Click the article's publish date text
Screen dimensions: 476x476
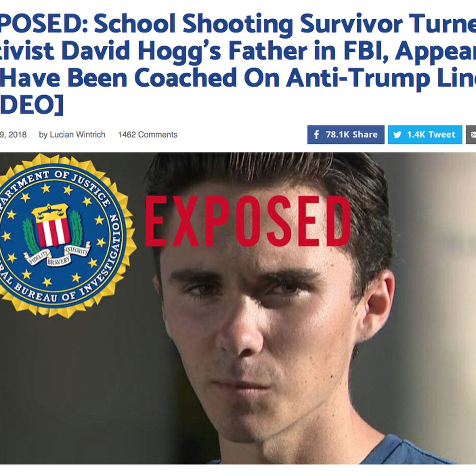coord(13,135)
